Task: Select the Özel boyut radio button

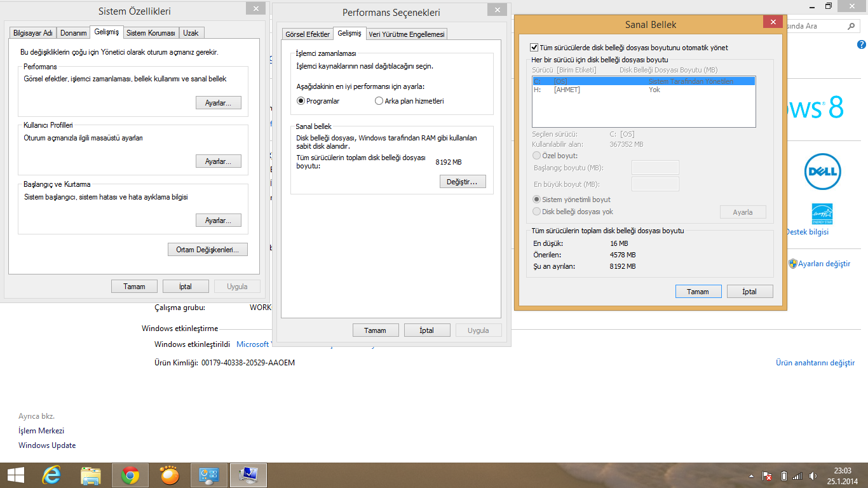Action: [537, 156]
